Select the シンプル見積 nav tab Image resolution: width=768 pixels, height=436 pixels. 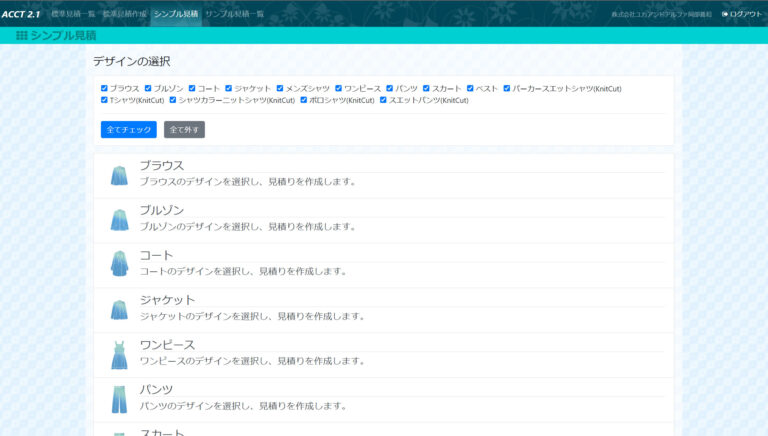pyautogui.click(x=176, y=14)
